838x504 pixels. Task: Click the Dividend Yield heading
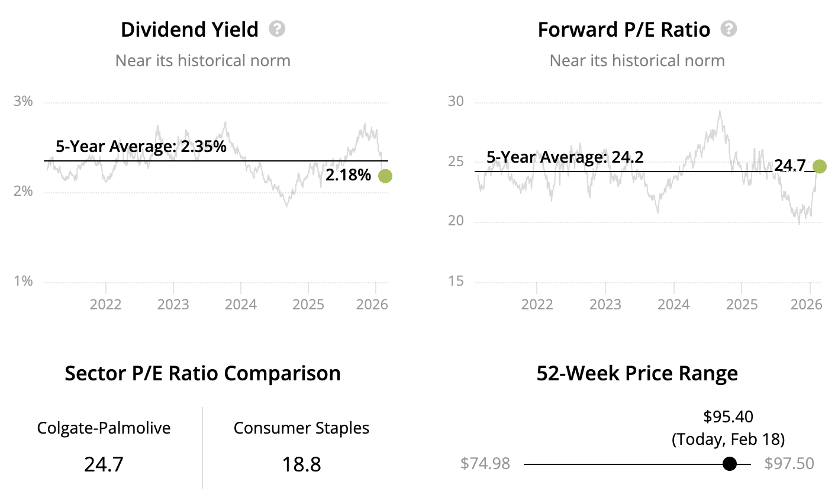189,30
